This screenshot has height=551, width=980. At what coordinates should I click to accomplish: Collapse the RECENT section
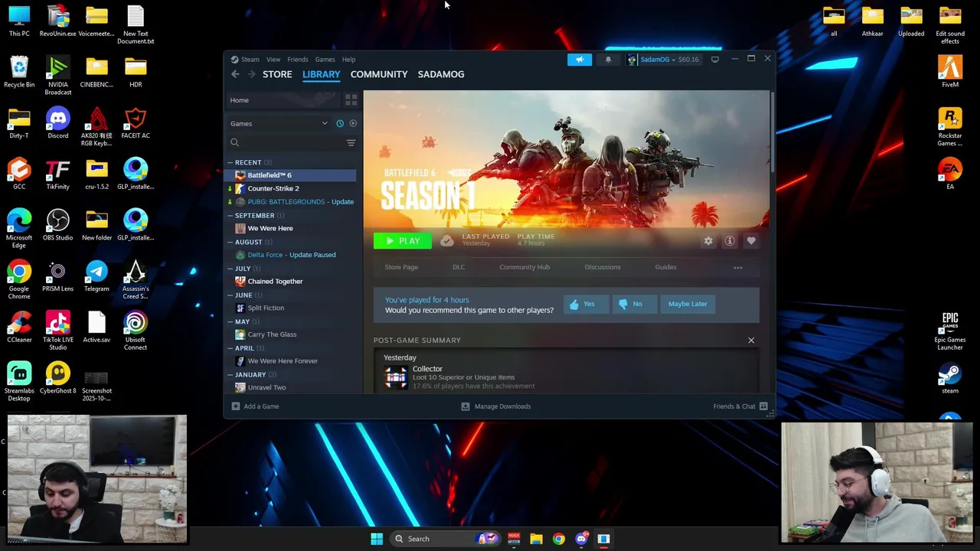[x=230, y=162]
